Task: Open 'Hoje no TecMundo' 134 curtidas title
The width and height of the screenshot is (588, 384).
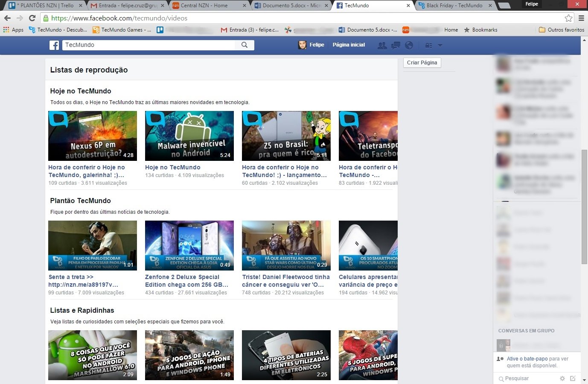Action: tap(173, 167)
